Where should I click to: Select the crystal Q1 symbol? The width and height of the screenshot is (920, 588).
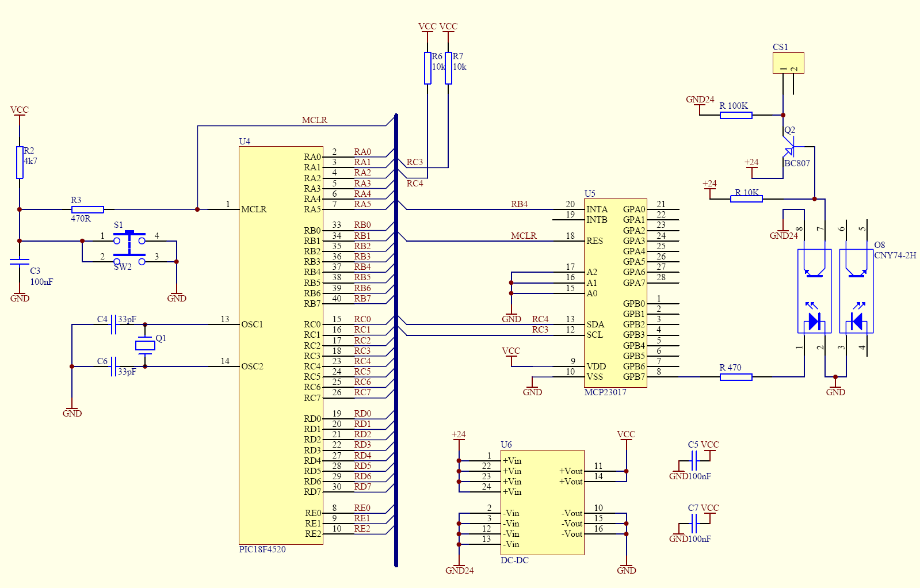[145, 345]
